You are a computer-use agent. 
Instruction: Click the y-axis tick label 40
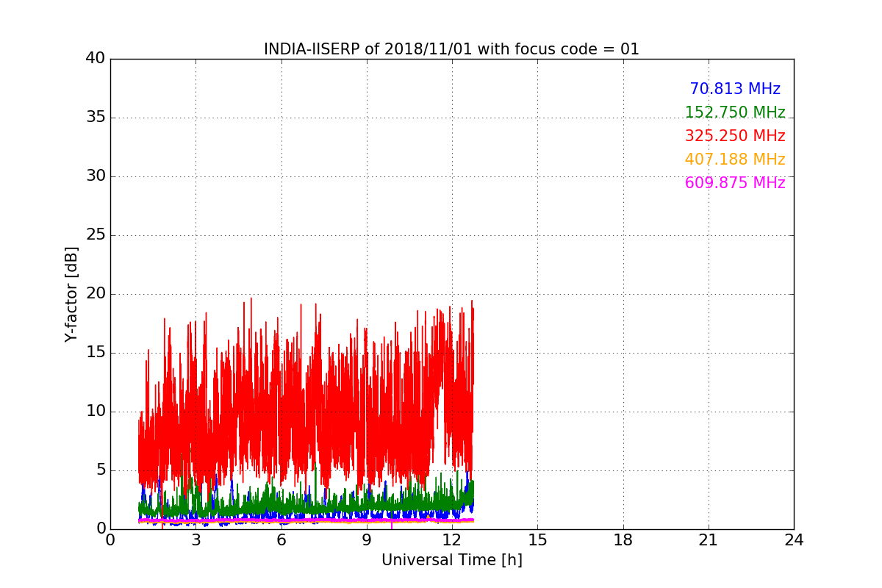tap(95, 59)
